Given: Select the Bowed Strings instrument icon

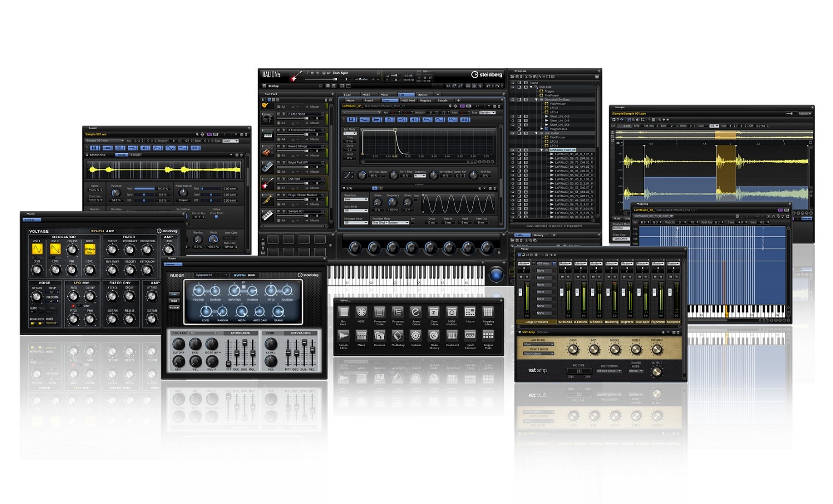Looking at the screenshot, I should coord(267,151).
